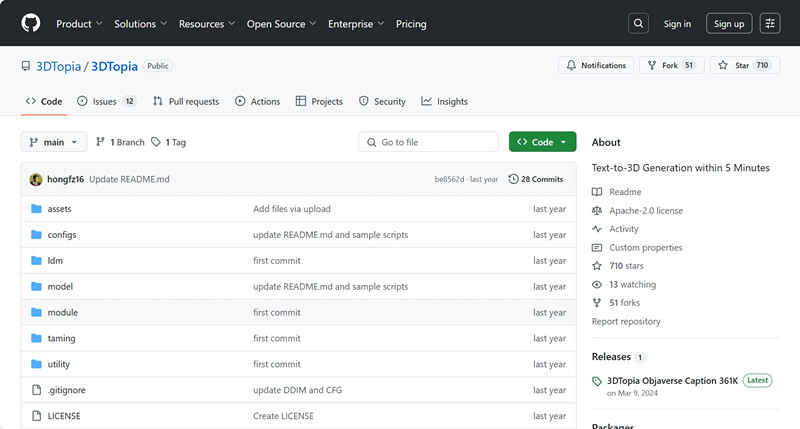Viewport: 800px width, 429px height.
Task: Click the note icon next to Custom properties
Action: coord(597,247)
